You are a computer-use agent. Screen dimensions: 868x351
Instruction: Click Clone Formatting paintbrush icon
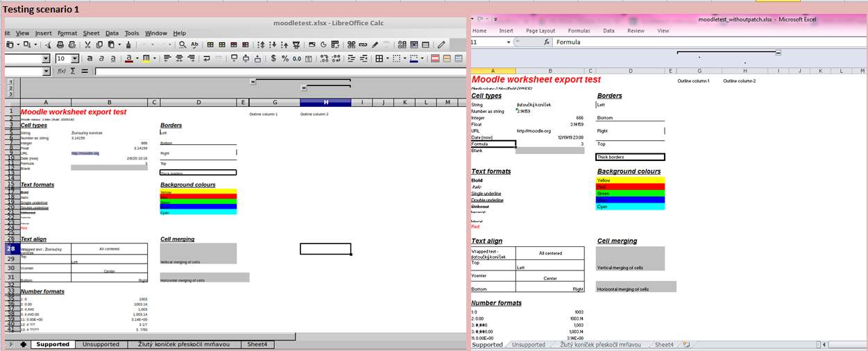[128, 44]
